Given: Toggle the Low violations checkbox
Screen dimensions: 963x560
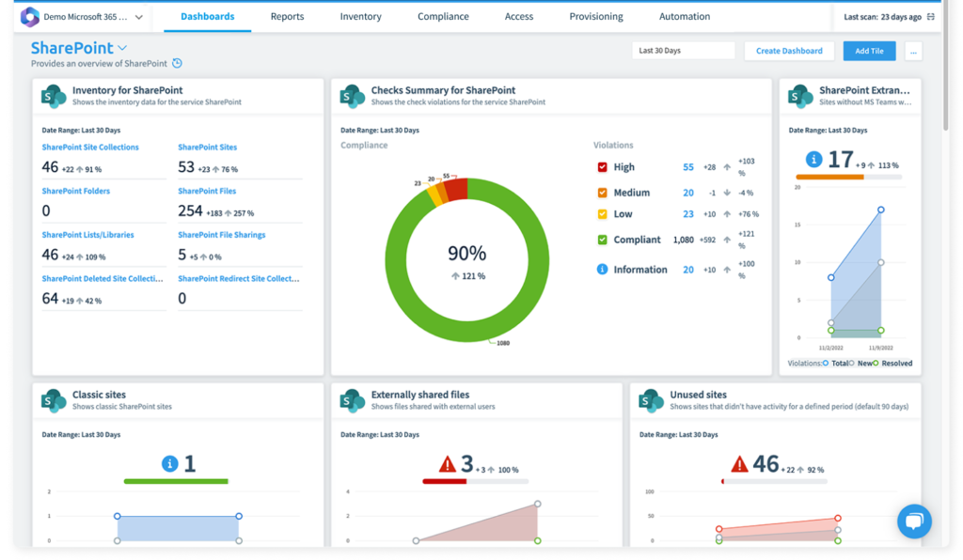Looking at the screenshot, I should coord(603,214).
